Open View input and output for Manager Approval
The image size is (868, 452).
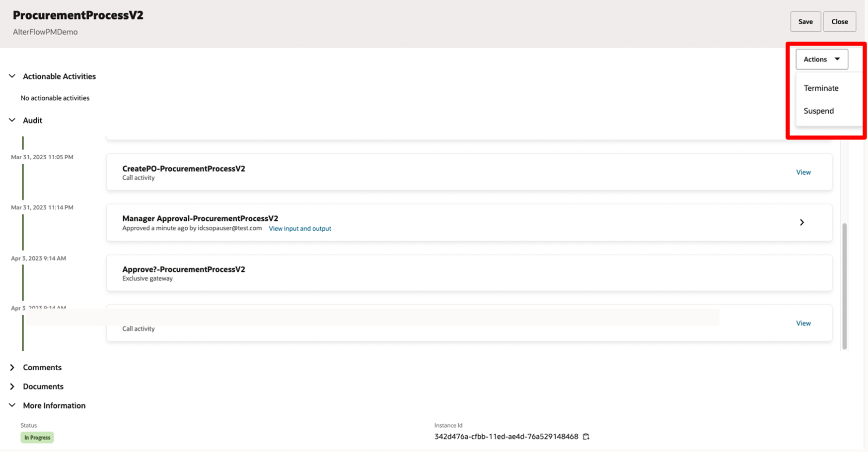click(300, 228)
